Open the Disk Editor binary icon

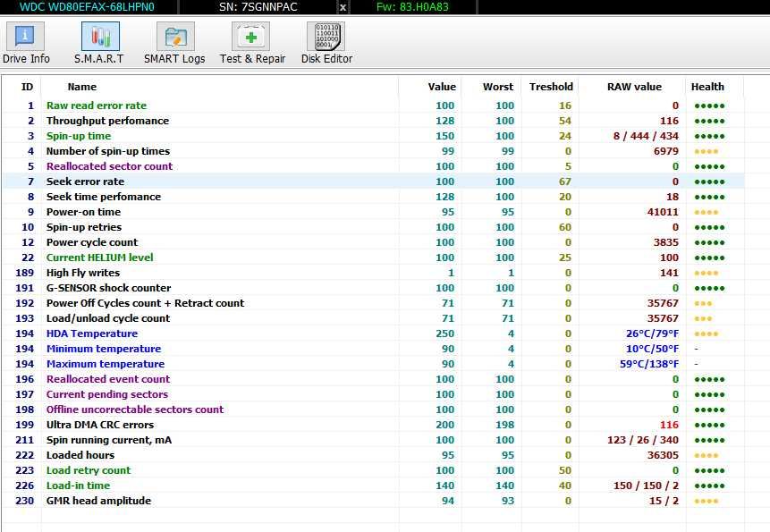click(326, 37)
